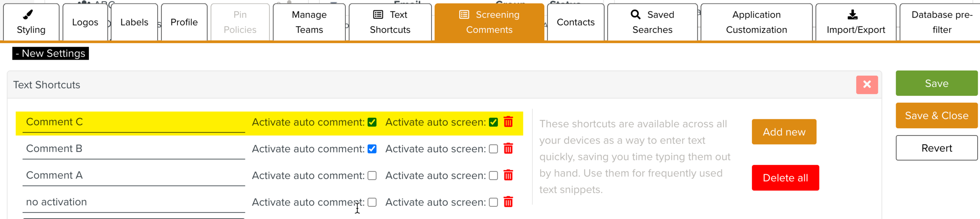Viewport: 980px width, 219px height.
Task: Enable auto comment for Comment A
Action: pyautogui.click(x=372, y=175)
